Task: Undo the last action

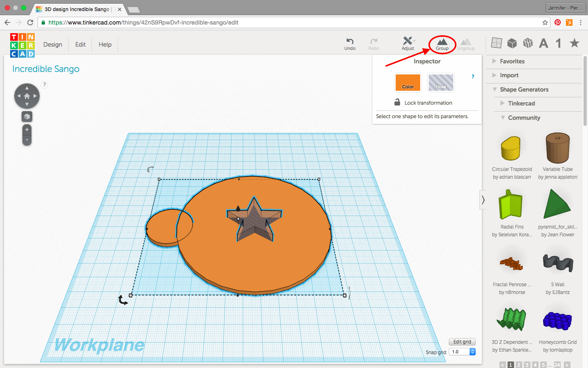Action: click(350, 44)
